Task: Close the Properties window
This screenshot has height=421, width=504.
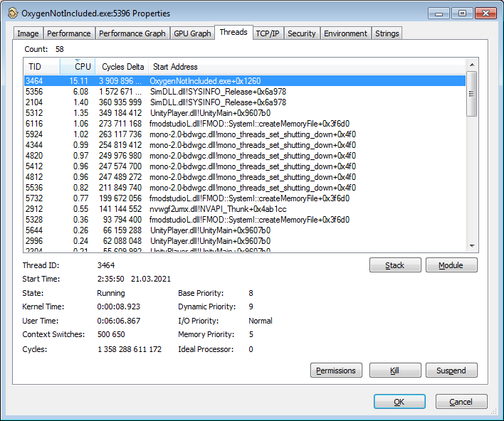Action: click(x=485, y=14)
